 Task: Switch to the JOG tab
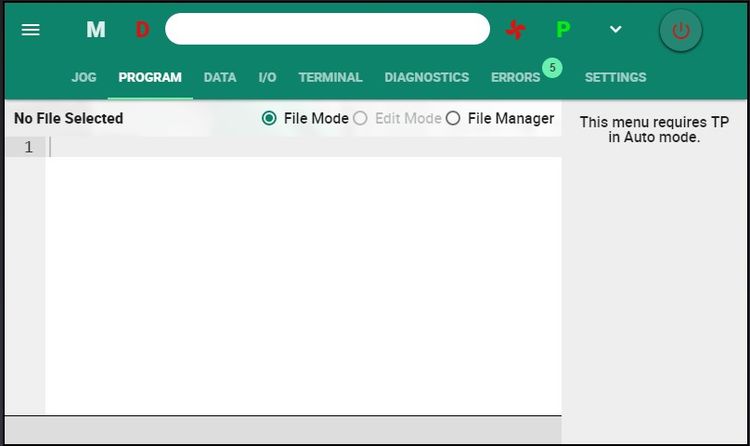click(x=84, y=77)
